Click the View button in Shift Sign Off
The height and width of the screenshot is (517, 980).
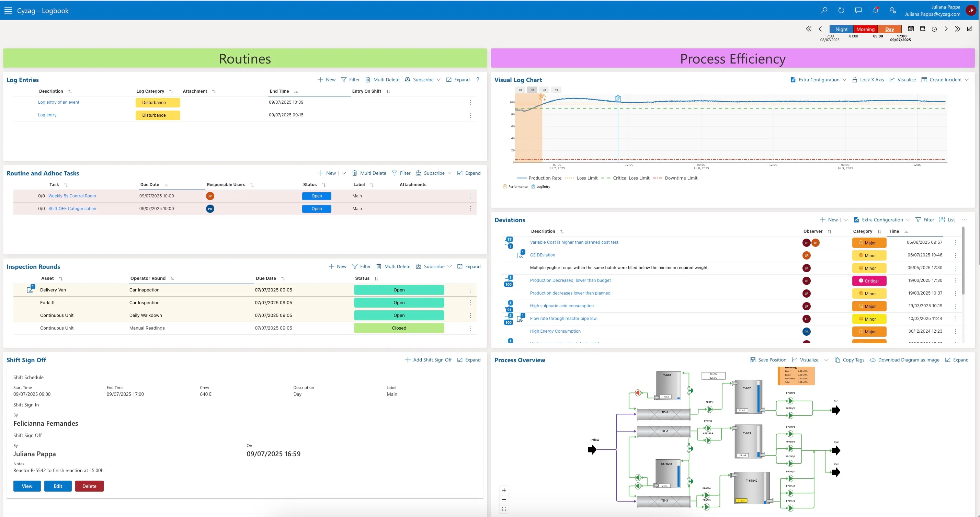[x=27, y=486]
